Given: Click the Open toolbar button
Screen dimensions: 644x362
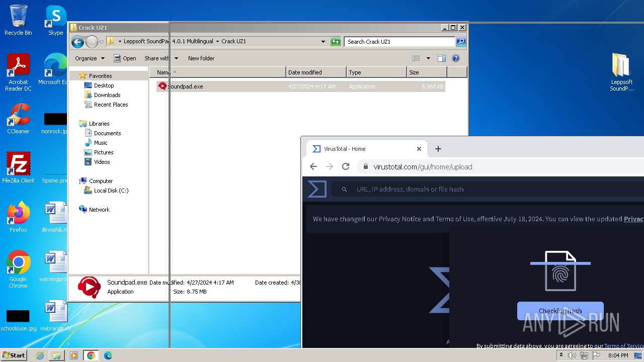Looking at the screenshot, I should pyautogui.click(x=125, y=58).
